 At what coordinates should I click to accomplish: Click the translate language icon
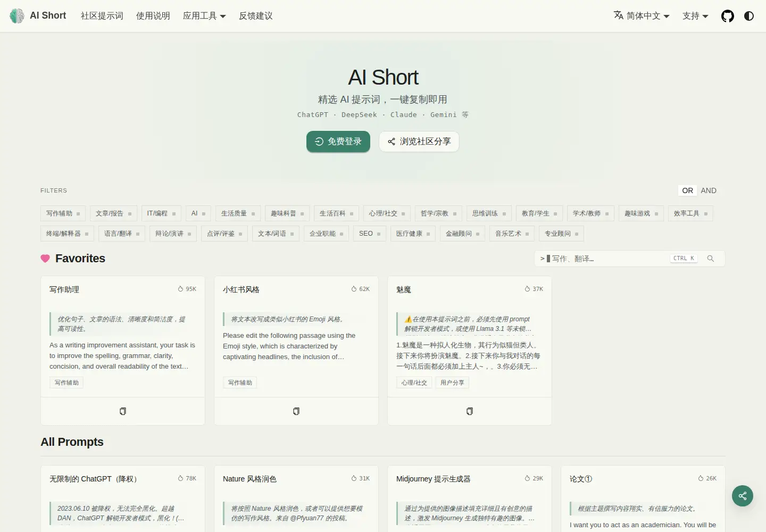tap(619, 15)
